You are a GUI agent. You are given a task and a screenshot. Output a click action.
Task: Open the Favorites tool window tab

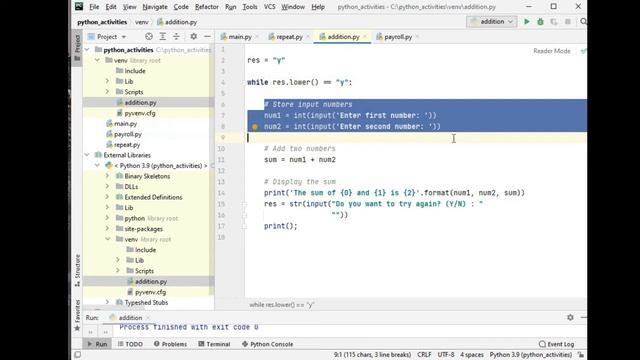coord(77,315)
